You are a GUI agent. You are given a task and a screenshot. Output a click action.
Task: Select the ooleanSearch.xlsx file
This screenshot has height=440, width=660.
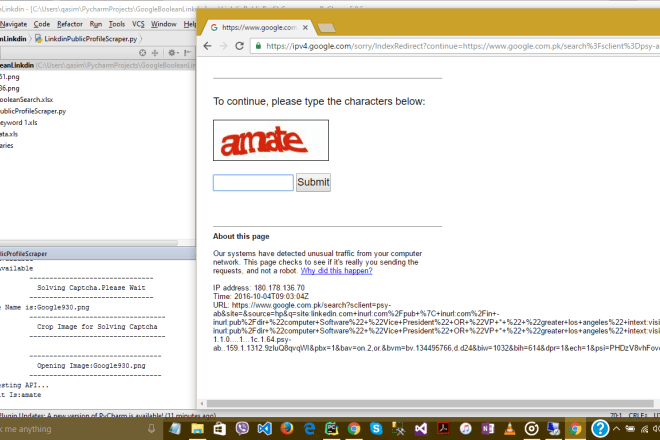pyautogui.click(x=27, y=100)
